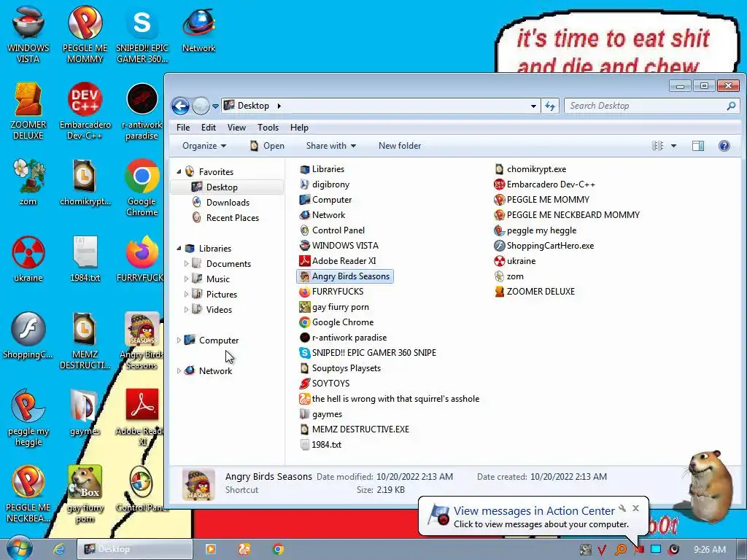Select 1984.txt file on desktop
The width and height of the screenshot is (747, 560).
point(85,259)
